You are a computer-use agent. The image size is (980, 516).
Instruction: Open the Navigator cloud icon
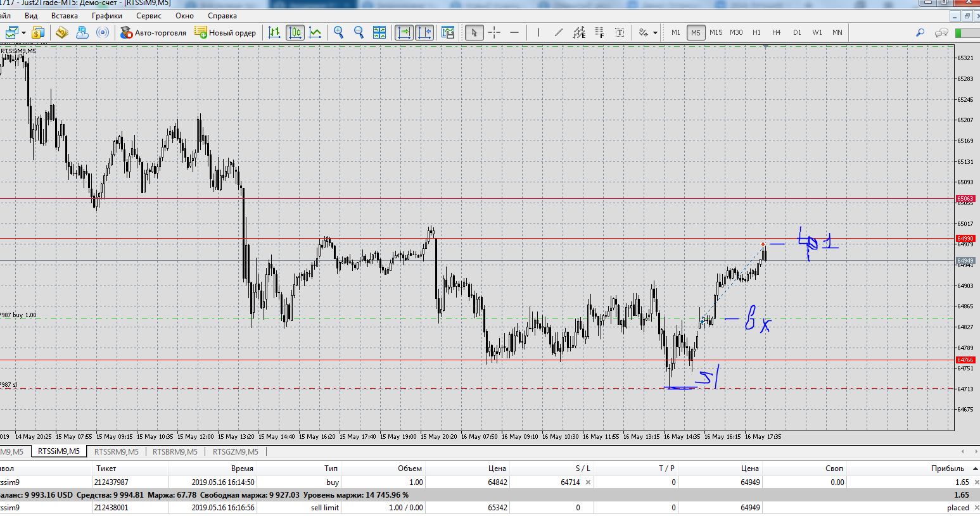click(82, 32)
